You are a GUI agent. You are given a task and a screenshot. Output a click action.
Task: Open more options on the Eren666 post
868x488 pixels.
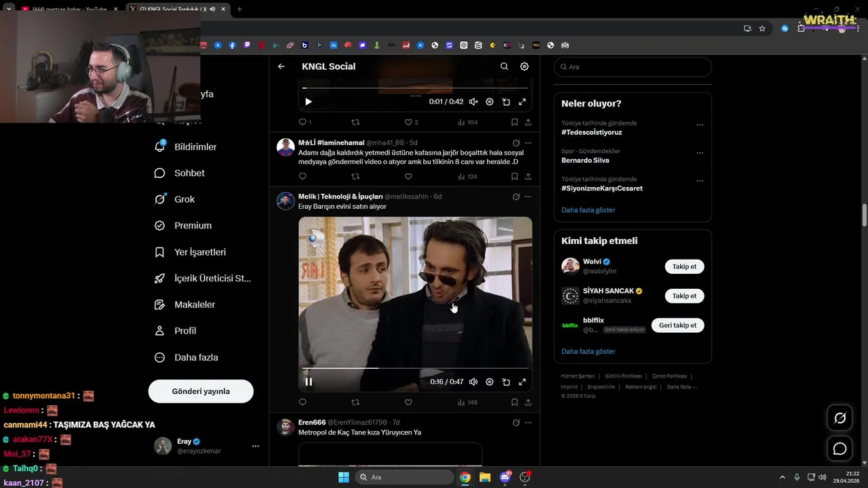[x=528, y=423]
